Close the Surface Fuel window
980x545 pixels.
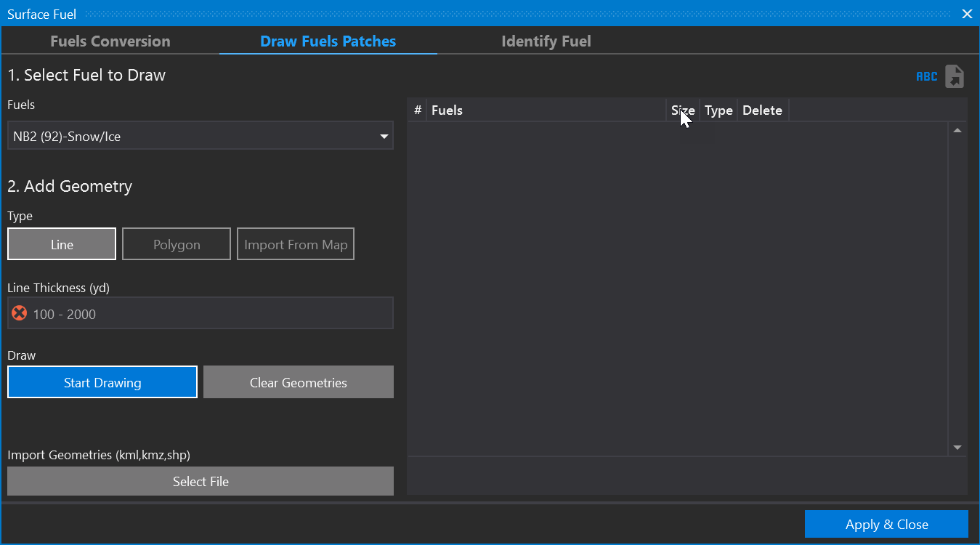(x=967, y=14)
